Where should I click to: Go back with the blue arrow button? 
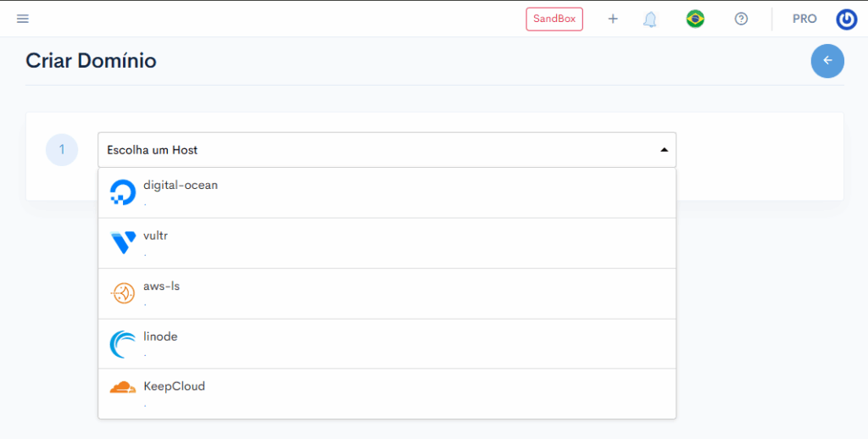(827, 61)
